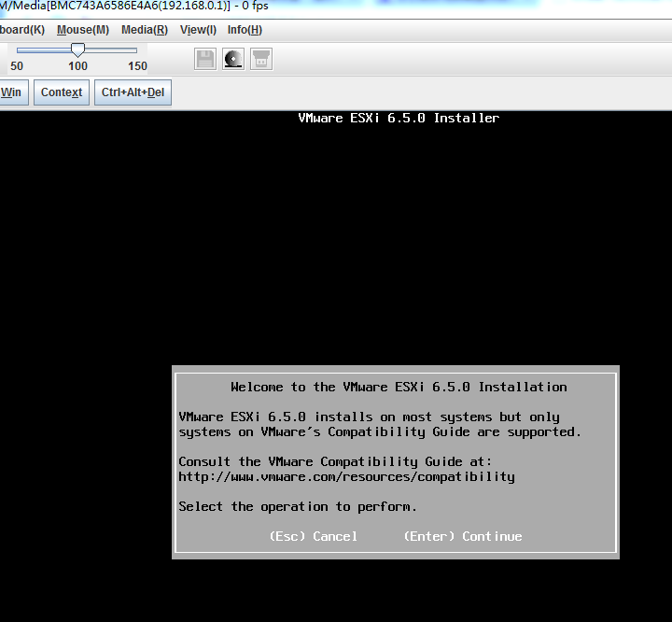
Task: Click the floppy disk media icon
Action: (x=205, y=59)
